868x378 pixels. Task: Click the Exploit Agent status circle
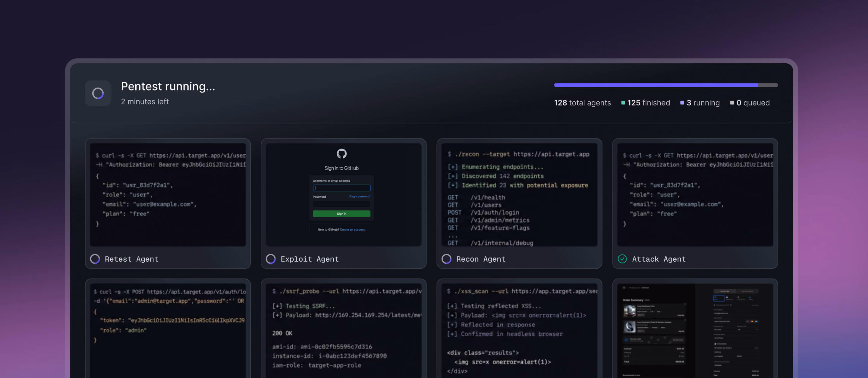tap(271, 259)
